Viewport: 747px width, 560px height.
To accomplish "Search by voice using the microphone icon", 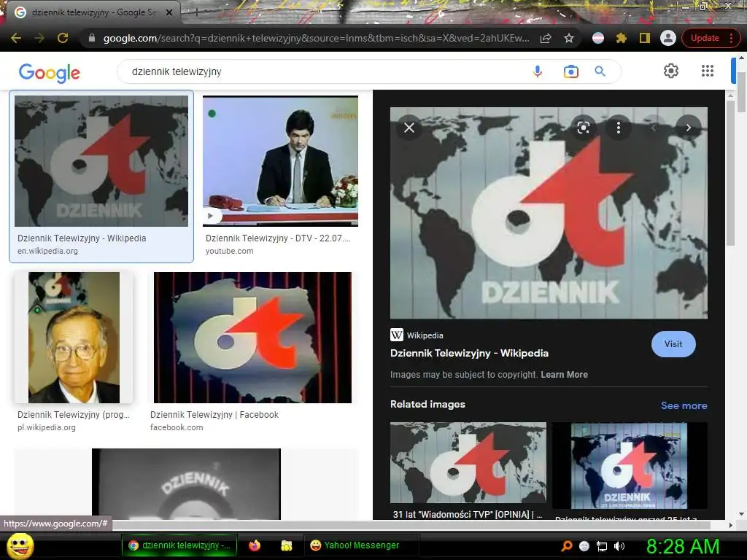I will pyautogui.click(x=538, y=71).
